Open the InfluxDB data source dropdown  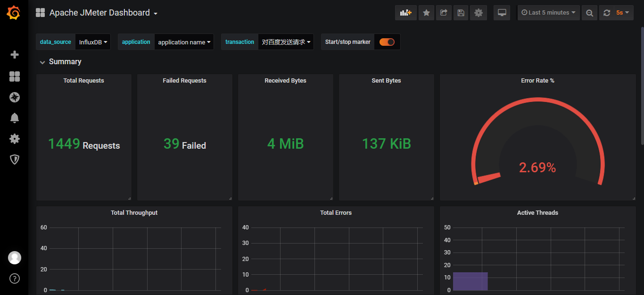93,42
